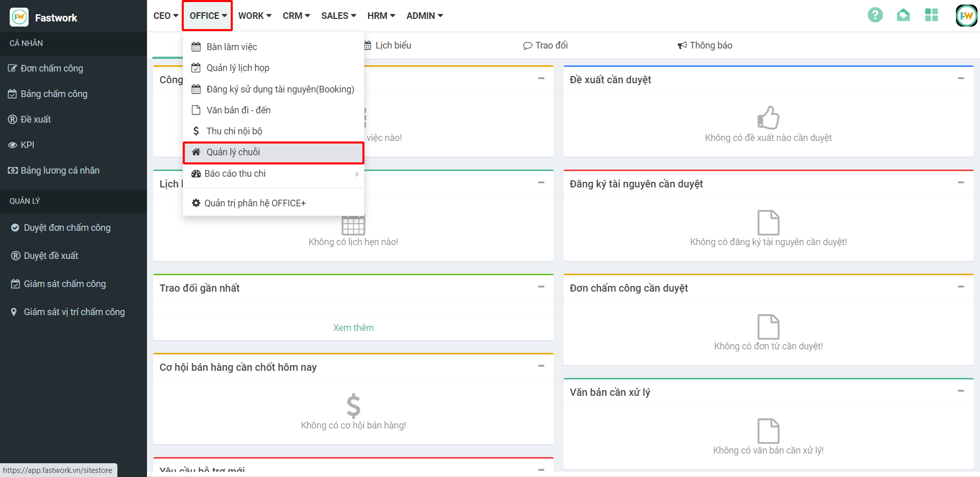The height and width of the screenshot is (477, 980).
Task: Collapse the Đề xuất cần duyệt panel
Action: tap(961, 79)
